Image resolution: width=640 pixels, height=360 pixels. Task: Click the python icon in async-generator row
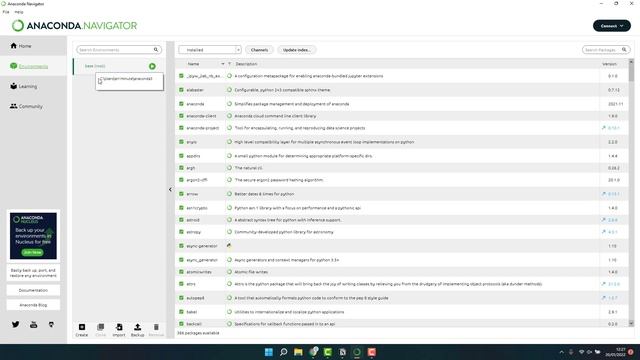point(229,246)
